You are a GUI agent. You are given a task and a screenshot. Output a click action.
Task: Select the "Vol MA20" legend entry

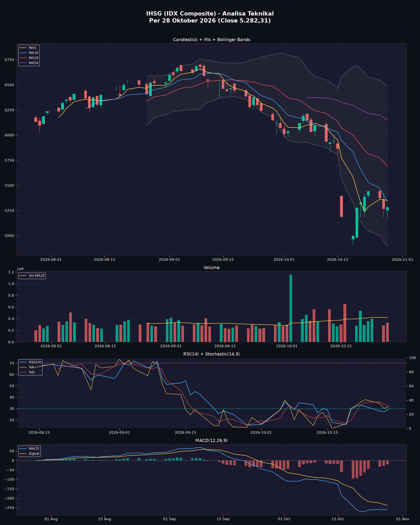coord(32,276)
